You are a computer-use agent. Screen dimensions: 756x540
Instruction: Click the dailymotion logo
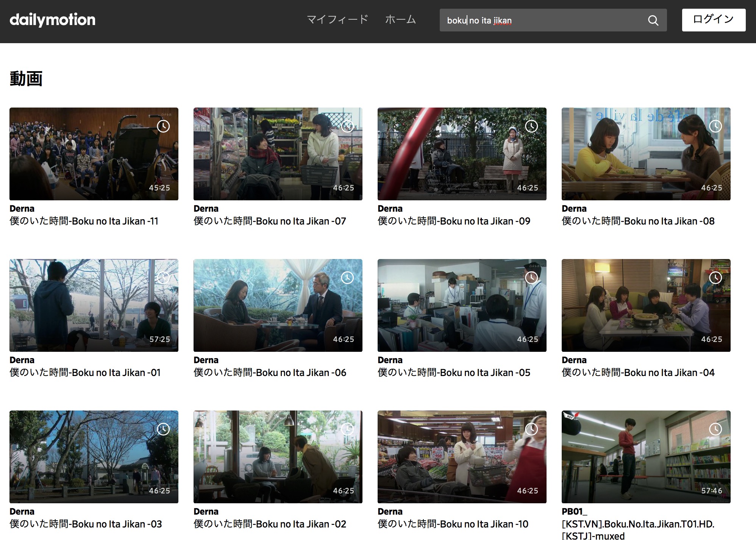pos(52,20)
